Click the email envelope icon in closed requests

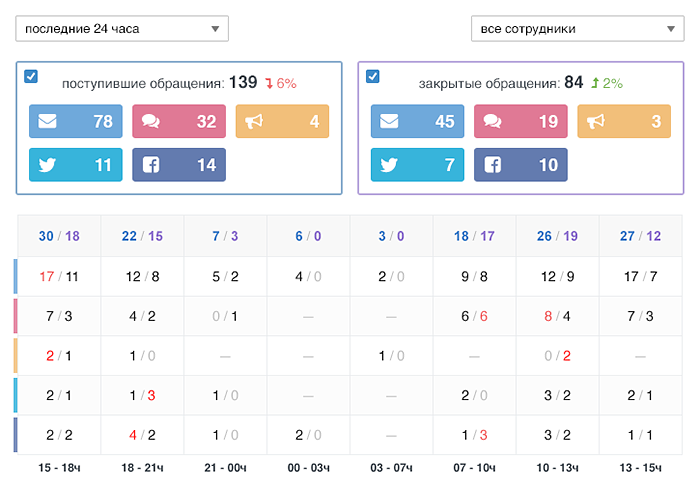pyautogui.click(x=389, y=122)
